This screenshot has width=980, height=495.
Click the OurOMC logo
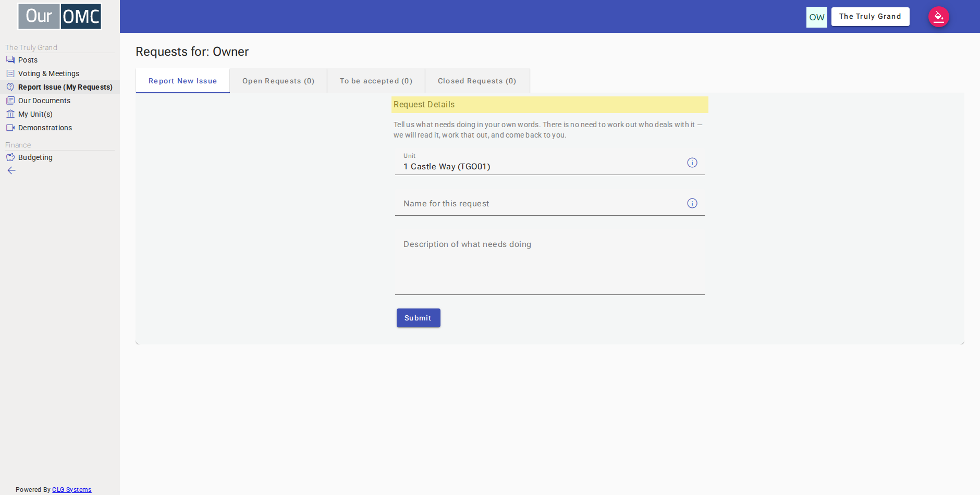(x=60, y=16)
